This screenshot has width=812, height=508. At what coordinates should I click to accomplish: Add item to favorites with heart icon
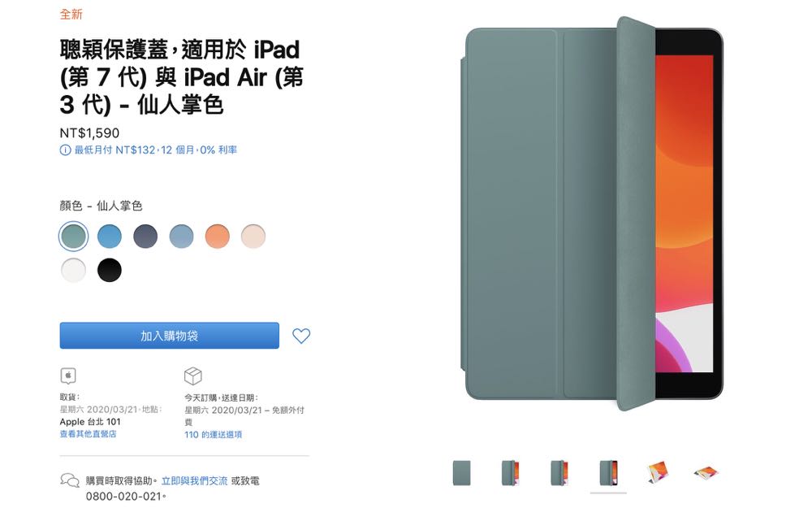click(301, 336)
